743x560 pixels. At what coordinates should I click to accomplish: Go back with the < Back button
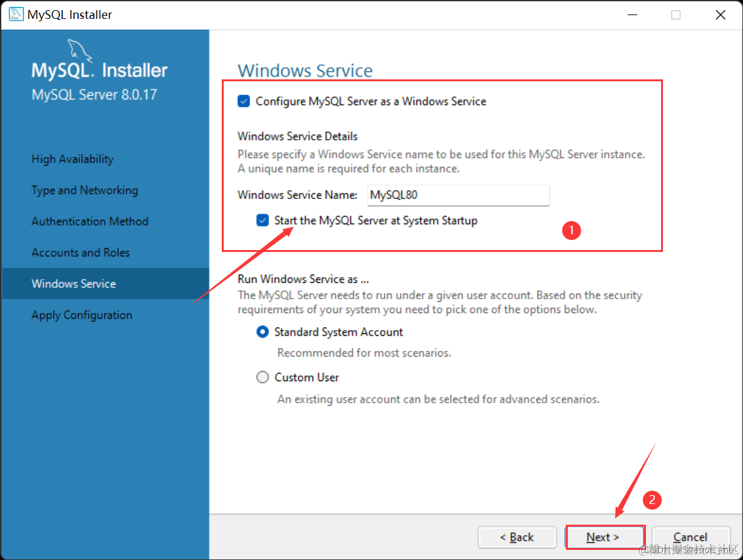tap(517, 537)
